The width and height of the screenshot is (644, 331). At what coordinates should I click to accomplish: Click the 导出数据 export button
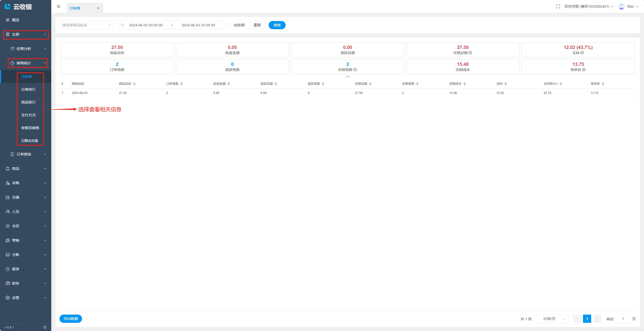click(x=71, y=319)
